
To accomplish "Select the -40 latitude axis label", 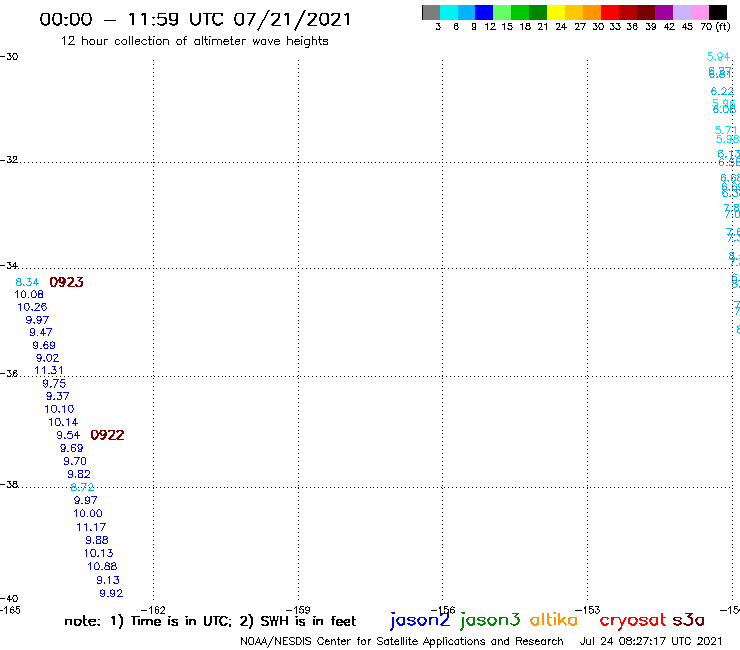I will (9, 599).
